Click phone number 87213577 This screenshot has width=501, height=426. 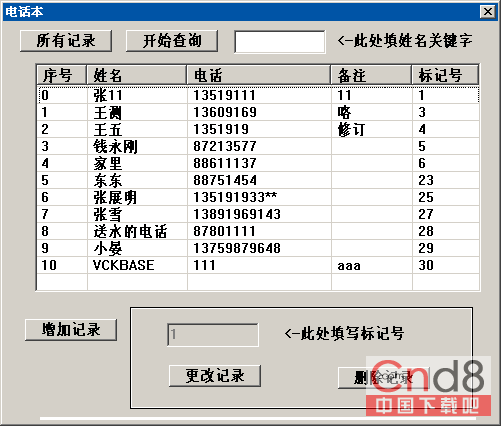tap(225, 146)
